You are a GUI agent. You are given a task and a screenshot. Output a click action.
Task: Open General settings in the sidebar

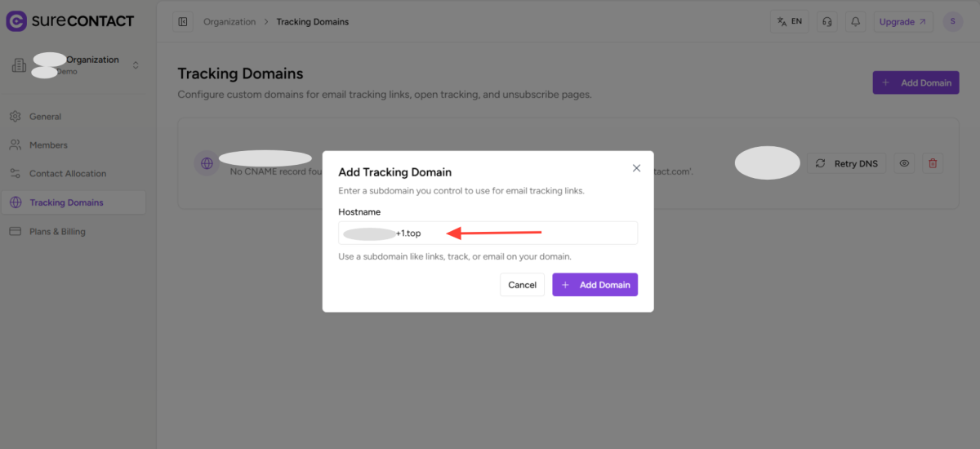click(45, 117)
